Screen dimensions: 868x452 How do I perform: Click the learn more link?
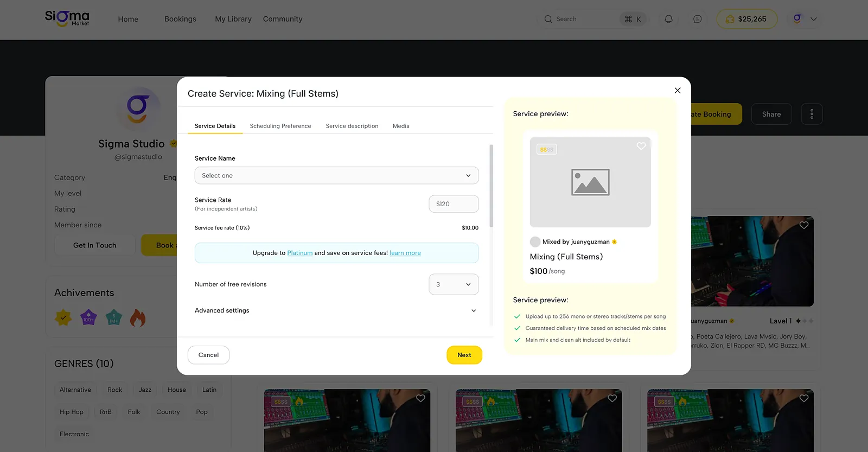pyautogui.click(x=405, y=253)
